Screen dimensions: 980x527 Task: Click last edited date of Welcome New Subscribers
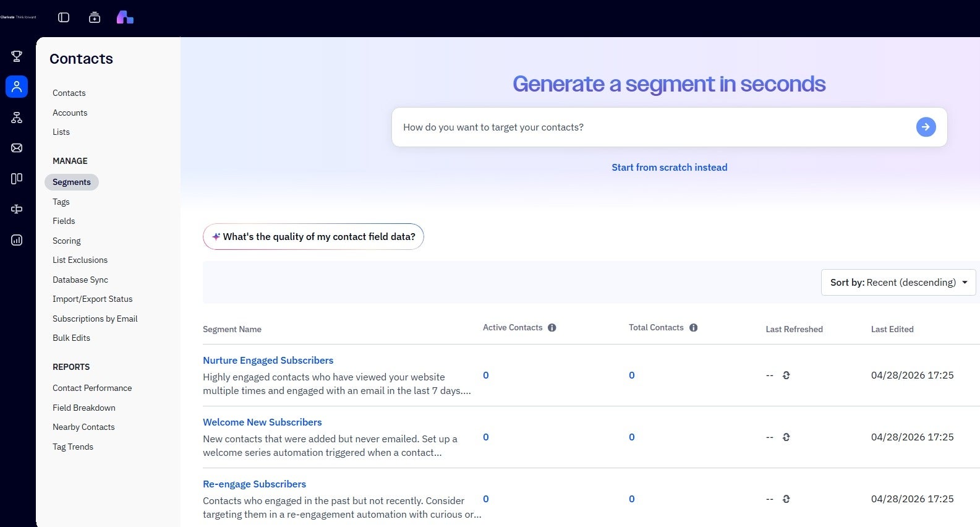[912, 437]
